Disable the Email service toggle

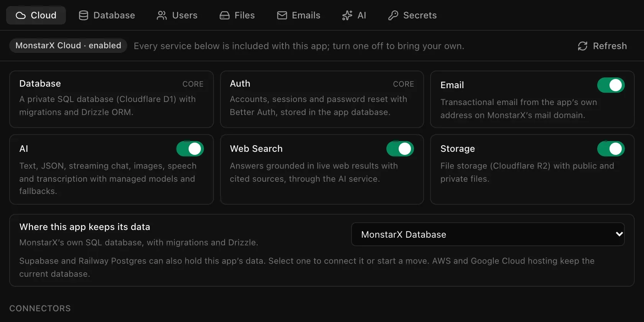click(611, 85)
